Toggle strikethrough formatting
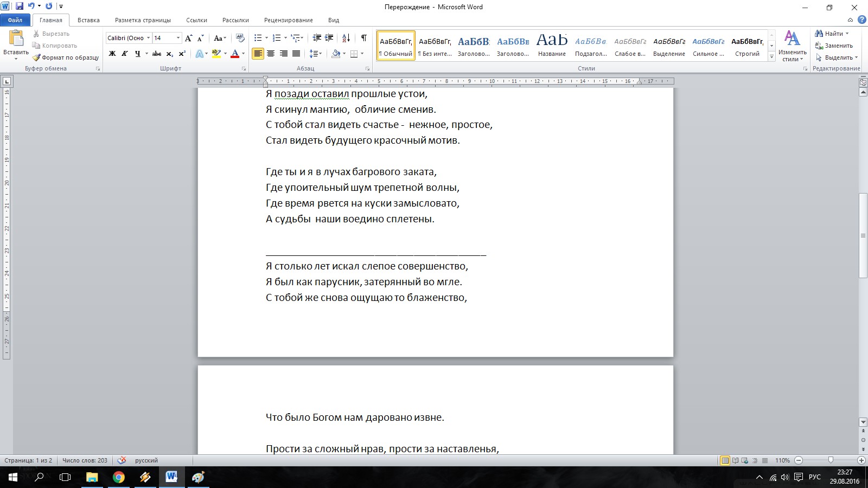This screenshot has height=488, width=868. [x=157, y=54]
